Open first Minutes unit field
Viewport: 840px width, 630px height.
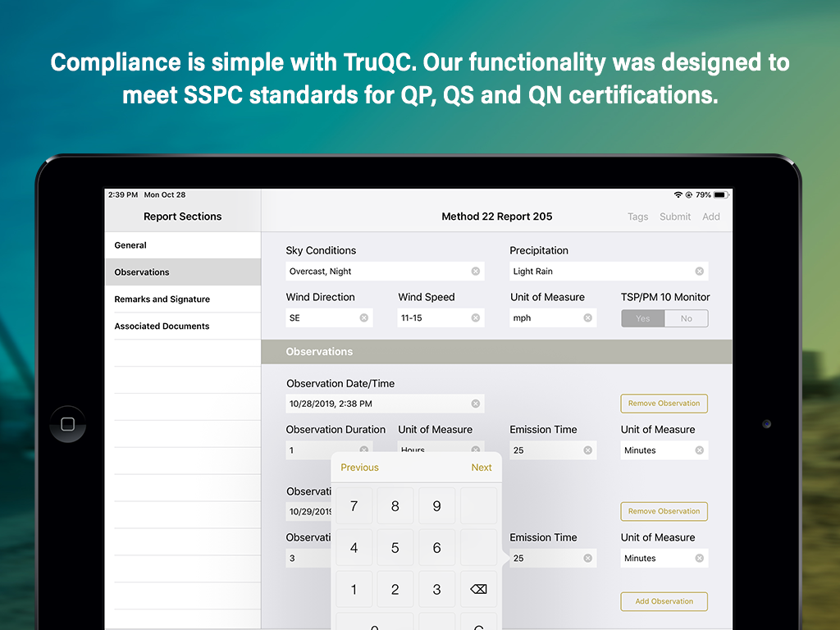click(664, 450)
